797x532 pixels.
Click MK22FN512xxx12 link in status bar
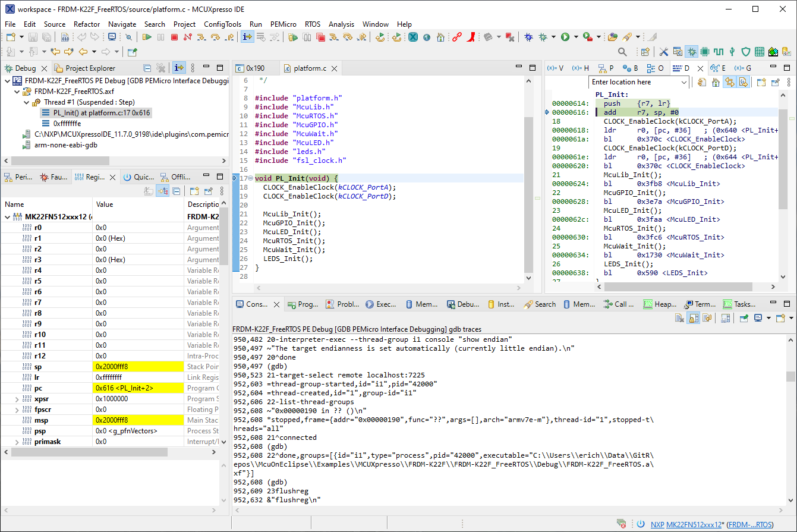tap(694, 524)
